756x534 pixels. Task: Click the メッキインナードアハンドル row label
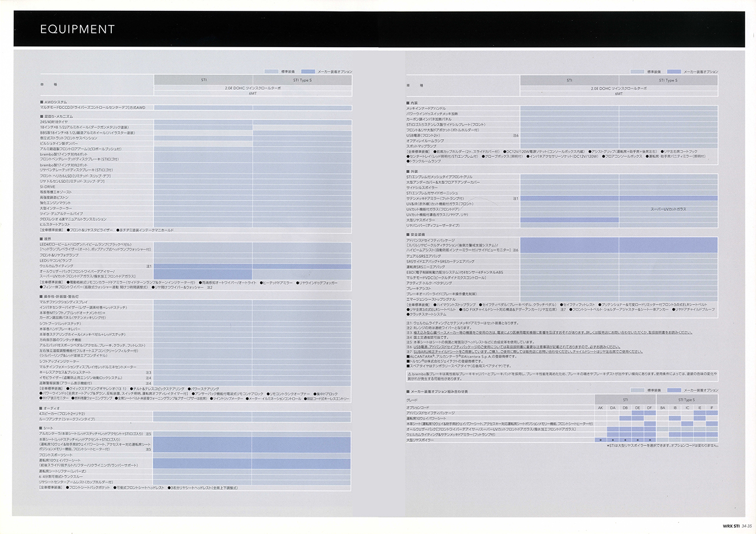pyautogui.click(x=426, y=109)
